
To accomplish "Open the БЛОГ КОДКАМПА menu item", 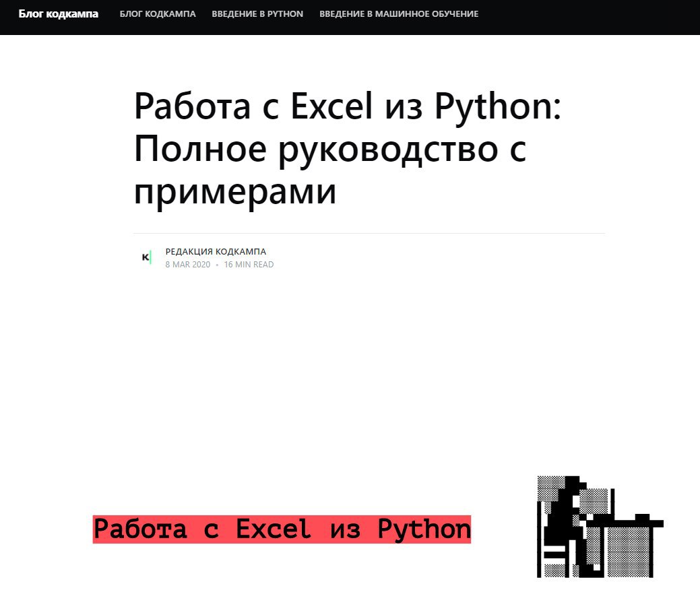I will 158,14.
